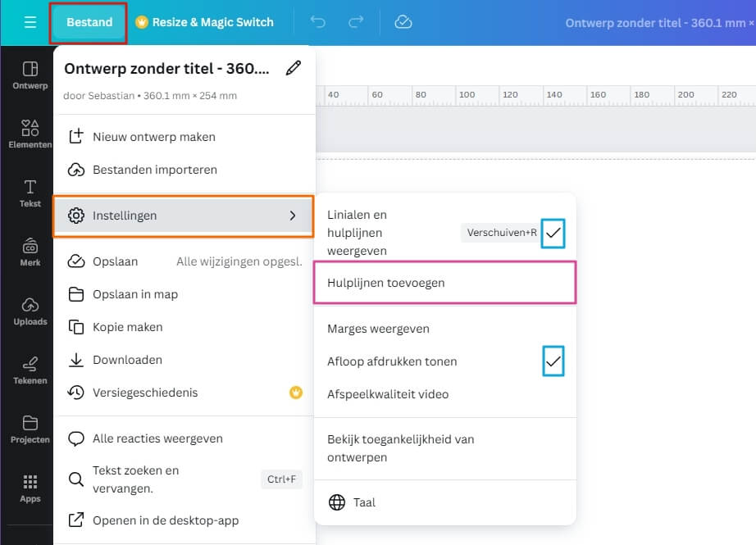Click the 100 mark on the ruler

[x=467, y=94]
